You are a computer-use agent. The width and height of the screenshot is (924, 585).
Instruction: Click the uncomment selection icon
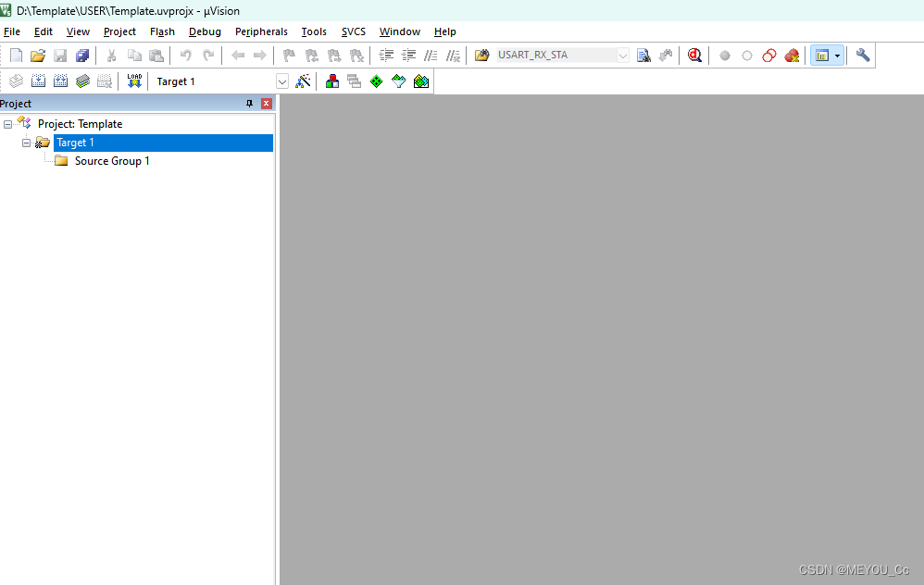(453, 56)
